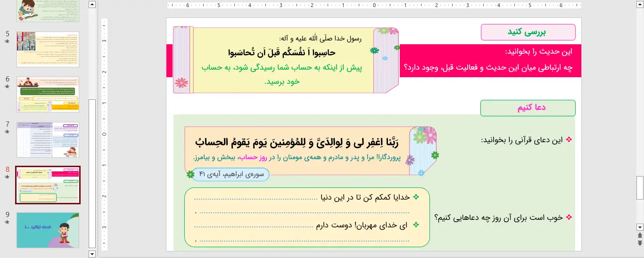644x258 pixels.
Task: Click the animation star under slide 6
Action: [7, 87]
